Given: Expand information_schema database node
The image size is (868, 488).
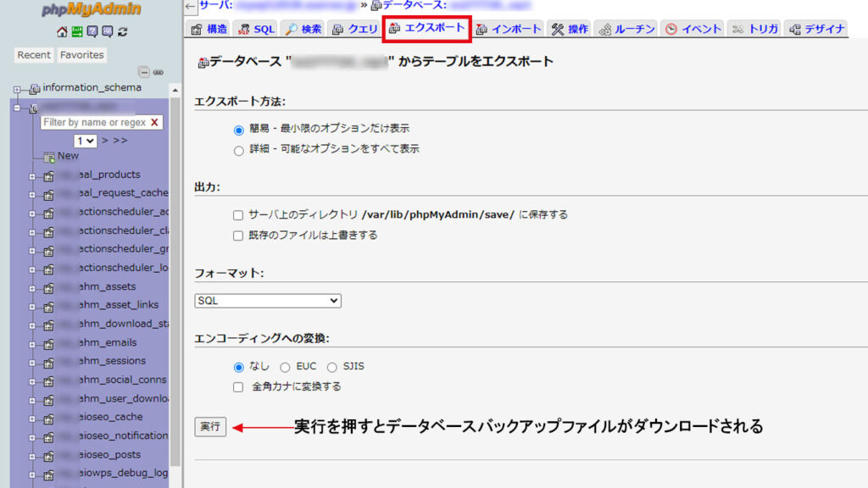Looking at the screenshot, I should click(x=17, y=89).
